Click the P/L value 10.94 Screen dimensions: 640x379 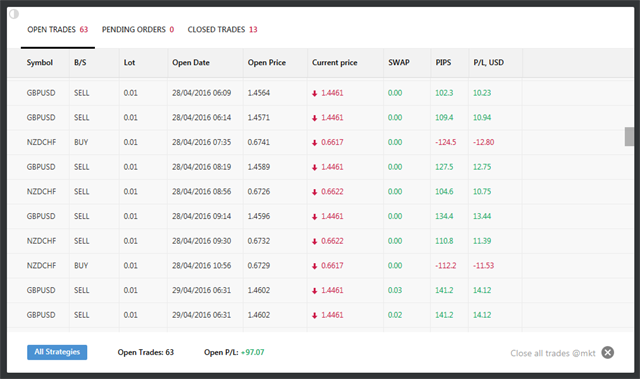(482, 117)
